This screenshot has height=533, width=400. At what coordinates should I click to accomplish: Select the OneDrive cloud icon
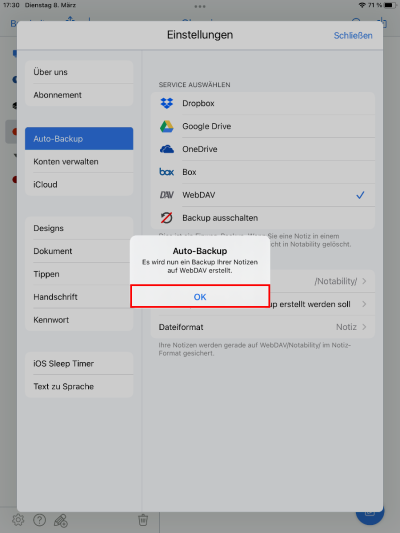coord(167,149)
